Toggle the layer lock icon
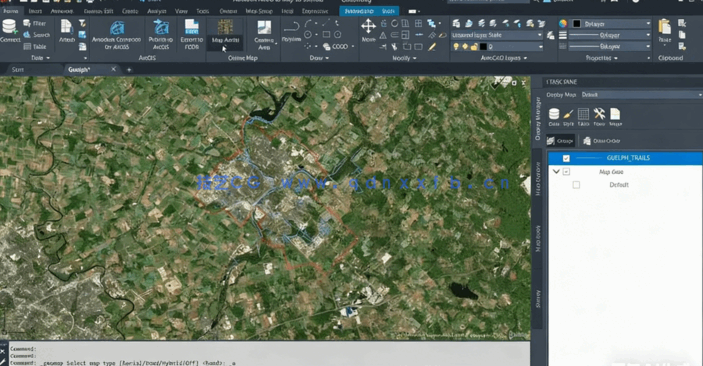Screen dimensions: 703x366 (x=474, y=46)
